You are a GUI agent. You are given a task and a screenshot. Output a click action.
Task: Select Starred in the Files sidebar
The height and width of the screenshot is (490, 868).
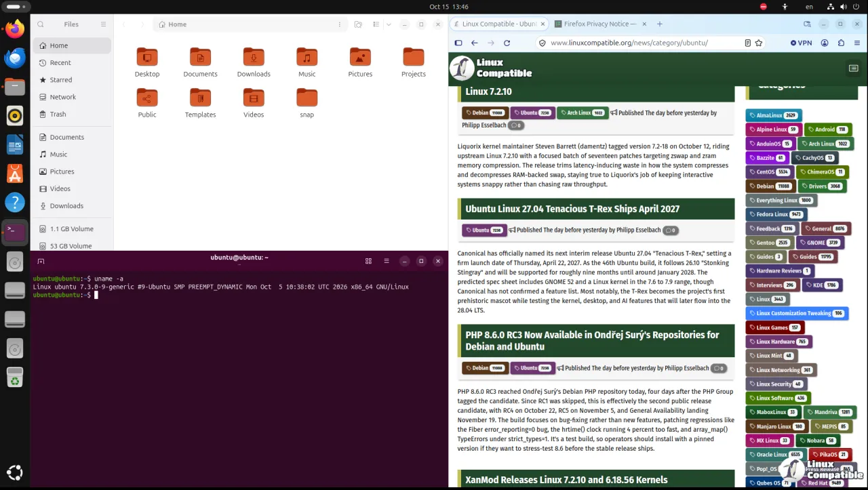(72, 80)
